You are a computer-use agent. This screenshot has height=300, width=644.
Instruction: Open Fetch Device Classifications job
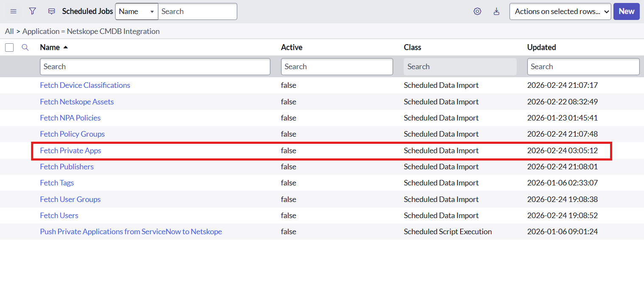(x=85, y=85)
